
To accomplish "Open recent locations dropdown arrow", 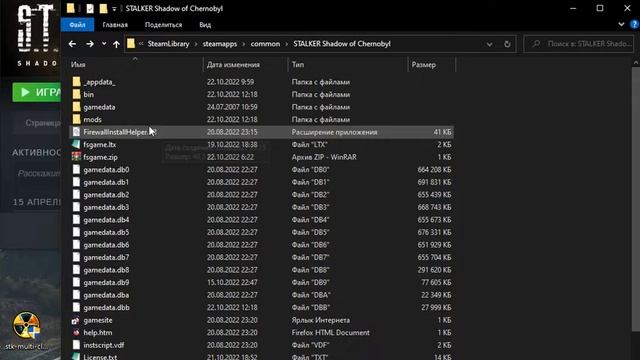I will pos(104,44).
